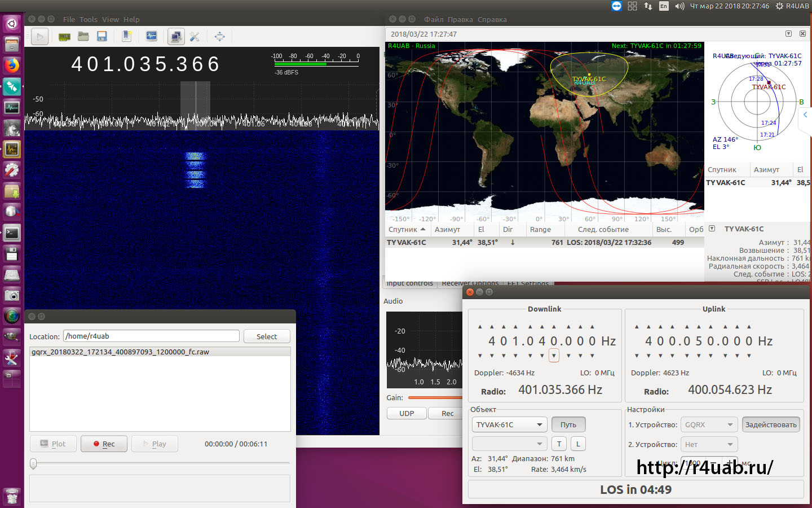This screenshot has width=812, height=508.
Task: Open Gqrx hardware I/O device configuration icon
Action: 65,37
